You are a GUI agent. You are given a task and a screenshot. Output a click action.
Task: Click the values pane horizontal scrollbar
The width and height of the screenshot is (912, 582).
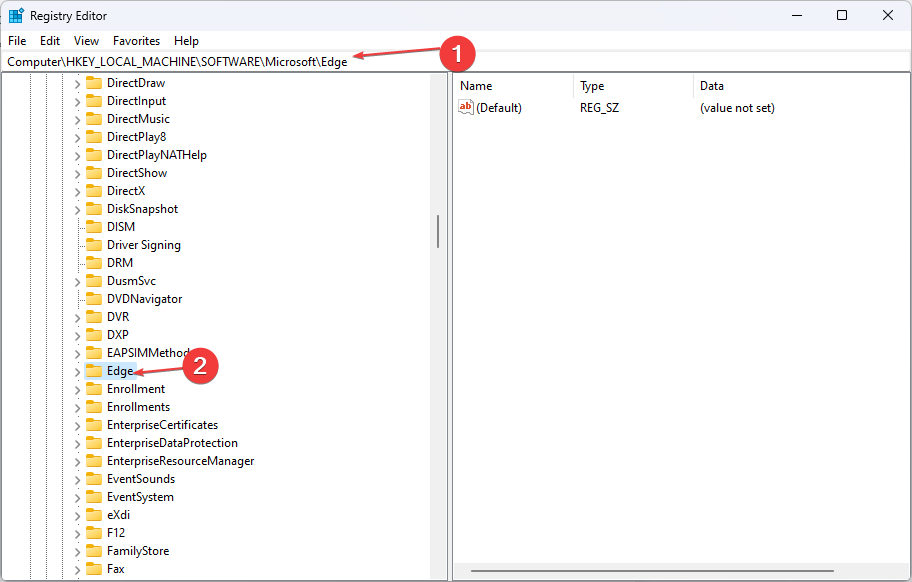point(652,571)
